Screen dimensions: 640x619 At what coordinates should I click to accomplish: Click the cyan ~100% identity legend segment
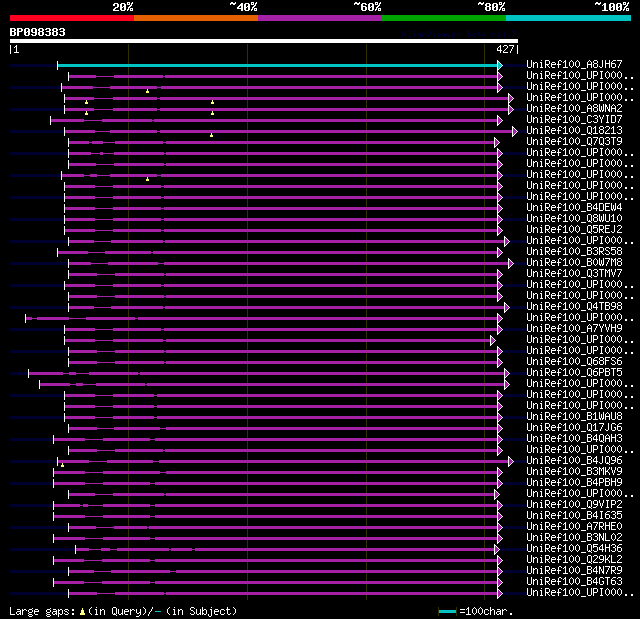tap(568, 18)
